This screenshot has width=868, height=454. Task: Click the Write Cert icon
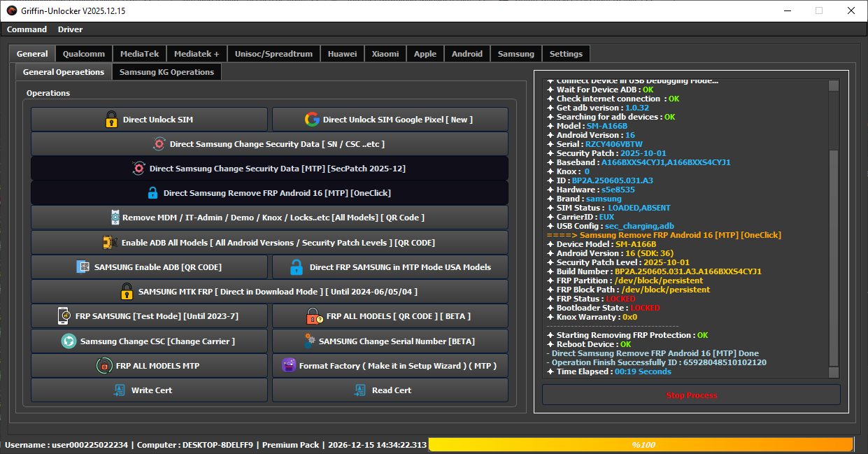[x=120, y=390]
